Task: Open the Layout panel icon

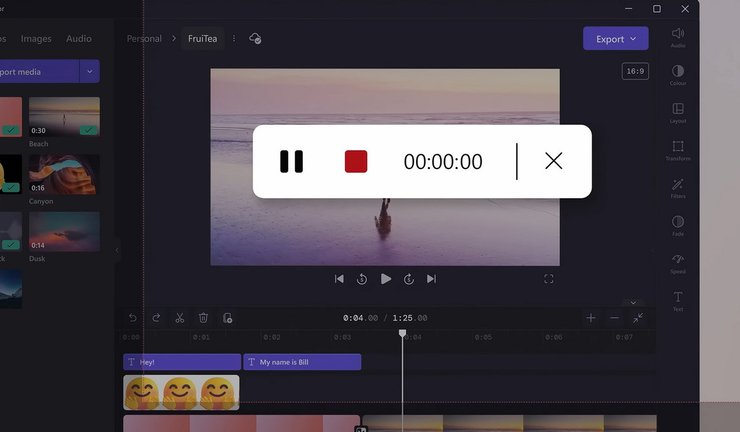Action: [x=678, y=113]
